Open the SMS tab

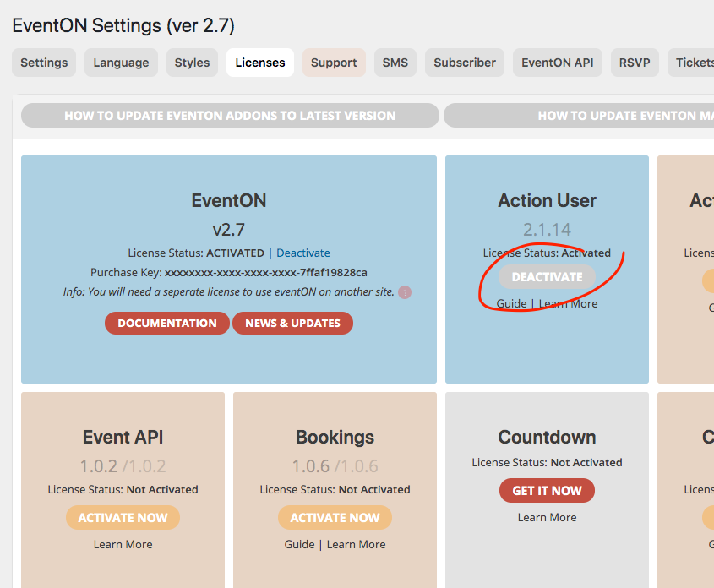395,63
